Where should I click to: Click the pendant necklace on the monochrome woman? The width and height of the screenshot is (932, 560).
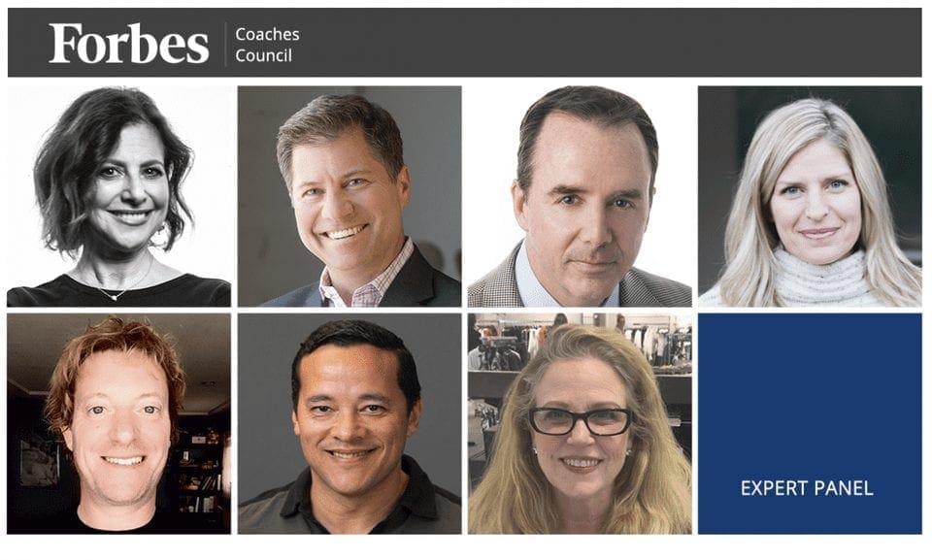pyautogui.click(x=113, y=292)
